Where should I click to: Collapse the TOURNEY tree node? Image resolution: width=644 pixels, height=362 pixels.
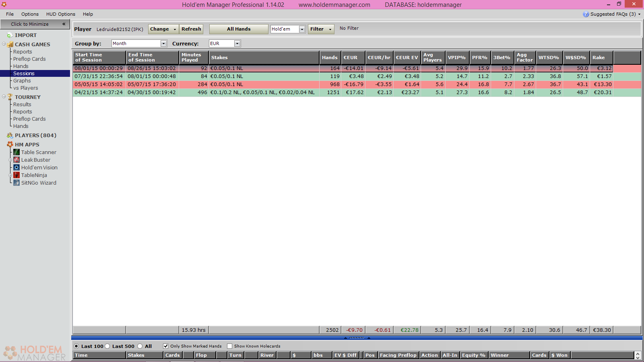tap(4, 97)
